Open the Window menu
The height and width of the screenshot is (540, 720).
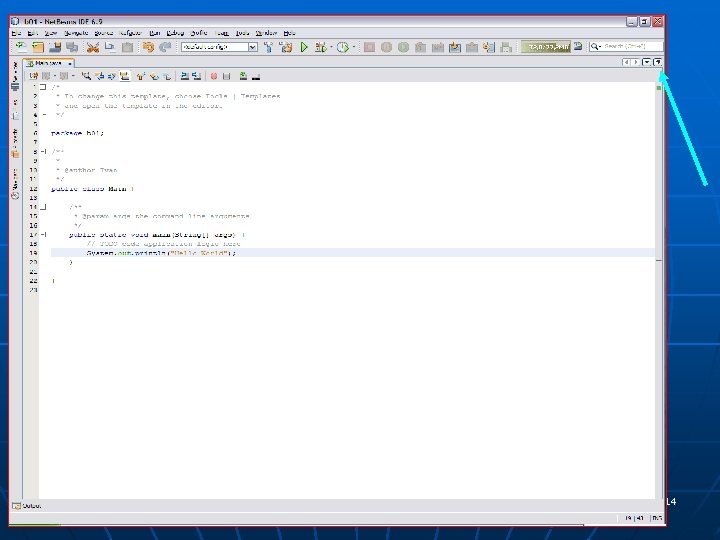click(x=266, y=33)
